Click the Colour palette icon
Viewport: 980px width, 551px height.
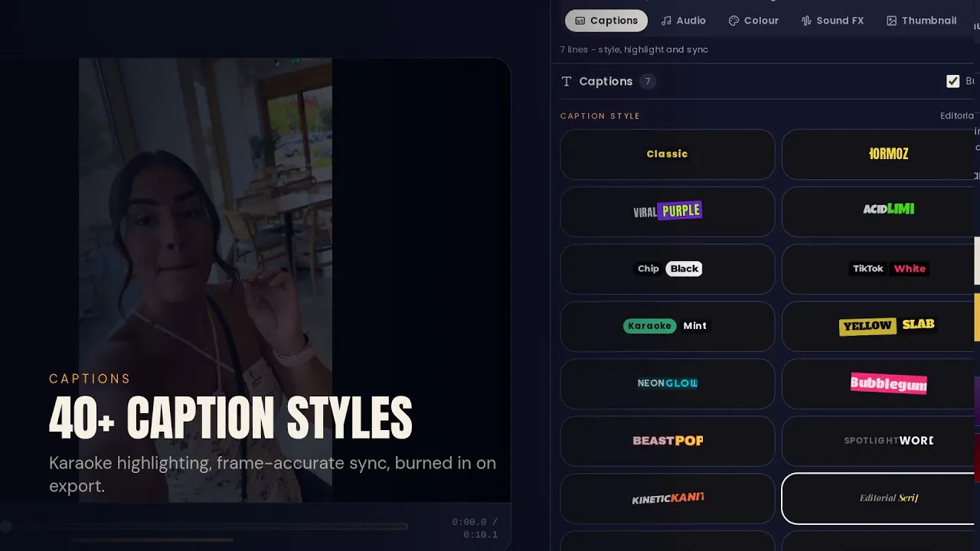click(733, 21)
